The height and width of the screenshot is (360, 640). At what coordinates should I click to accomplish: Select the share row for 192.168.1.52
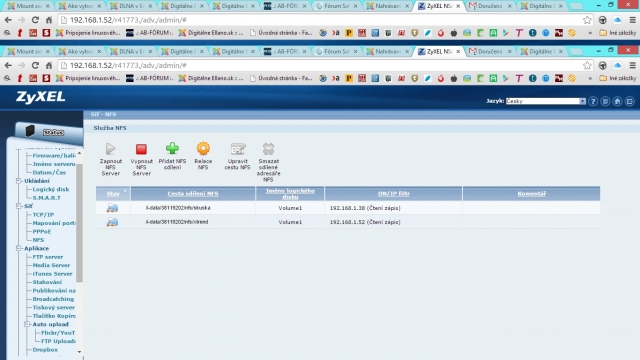tap(348, 222)
